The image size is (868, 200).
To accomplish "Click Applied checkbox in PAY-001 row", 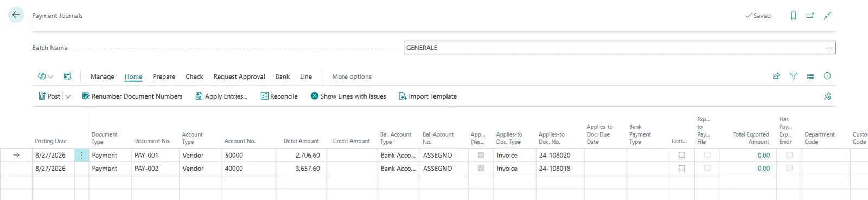I will (481, 155).
